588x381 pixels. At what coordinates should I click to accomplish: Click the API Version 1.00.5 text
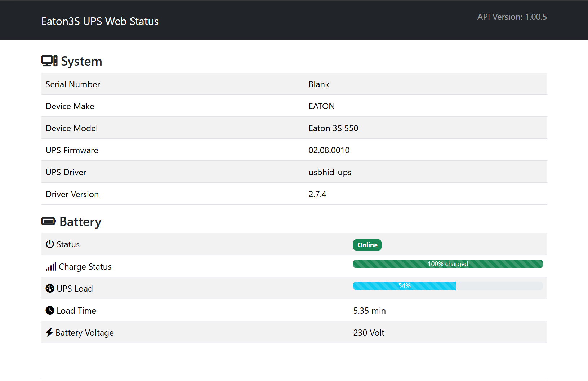(x=512, y=17)
